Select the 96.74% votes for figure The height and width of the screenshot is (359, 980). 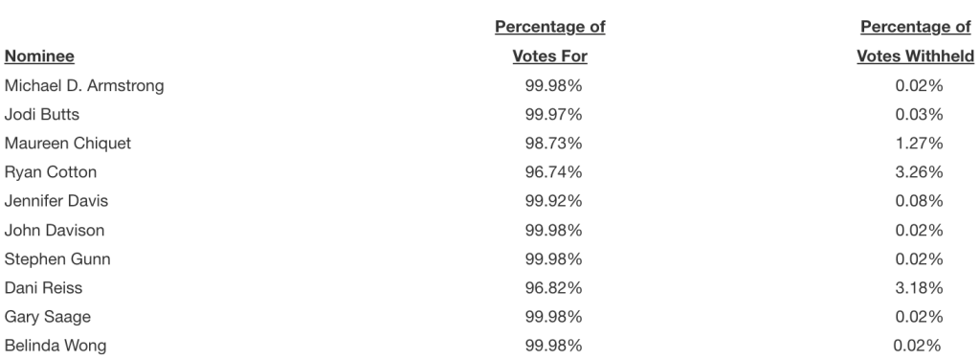554,172
